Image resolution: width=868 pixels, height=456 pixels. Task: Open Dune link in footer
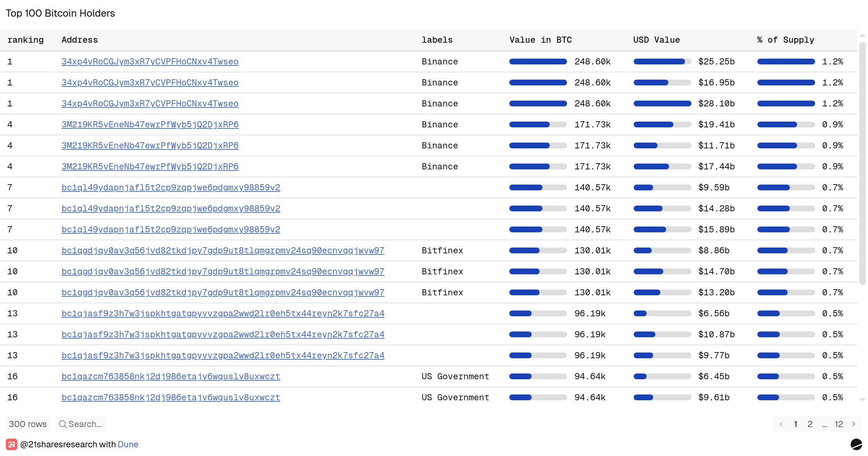(x=128, y=444)
